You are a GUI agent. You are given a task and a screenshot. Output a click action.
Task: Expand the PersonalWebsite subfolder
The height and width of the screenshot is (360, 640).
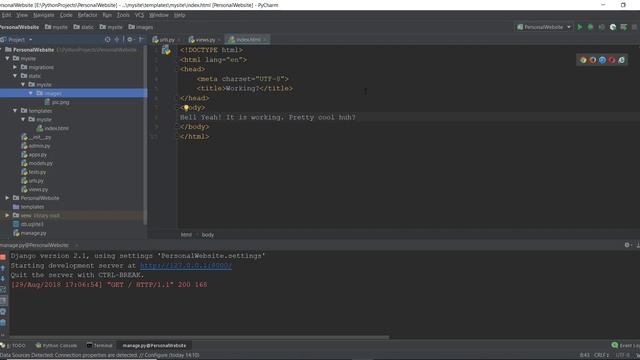coord(7,198)
